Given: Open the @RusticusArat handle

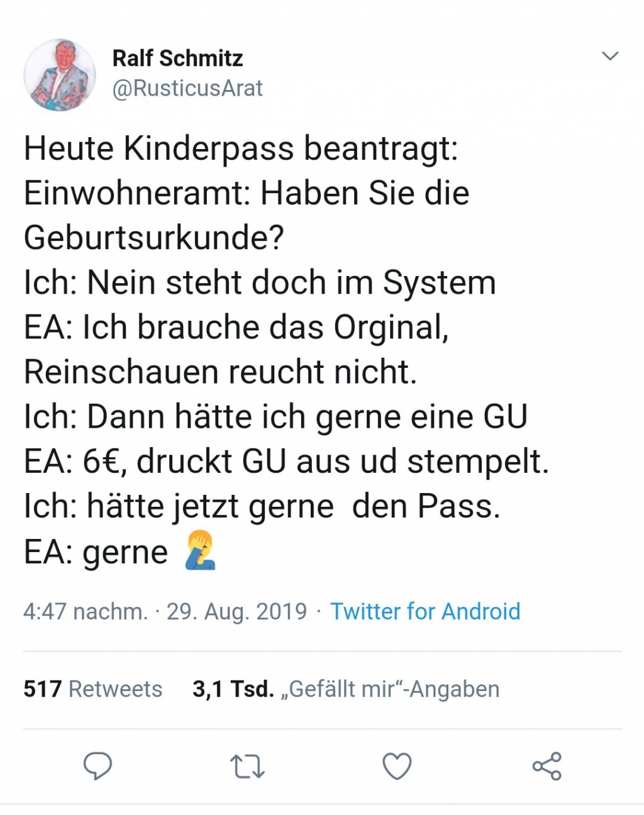Looking at the screenshot, I should click(x=187, y=89).
